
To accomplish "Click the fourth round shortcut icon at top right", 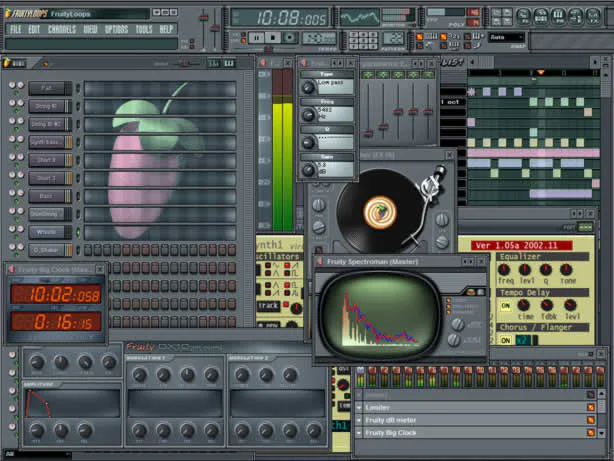I will [x=576, y=16].
